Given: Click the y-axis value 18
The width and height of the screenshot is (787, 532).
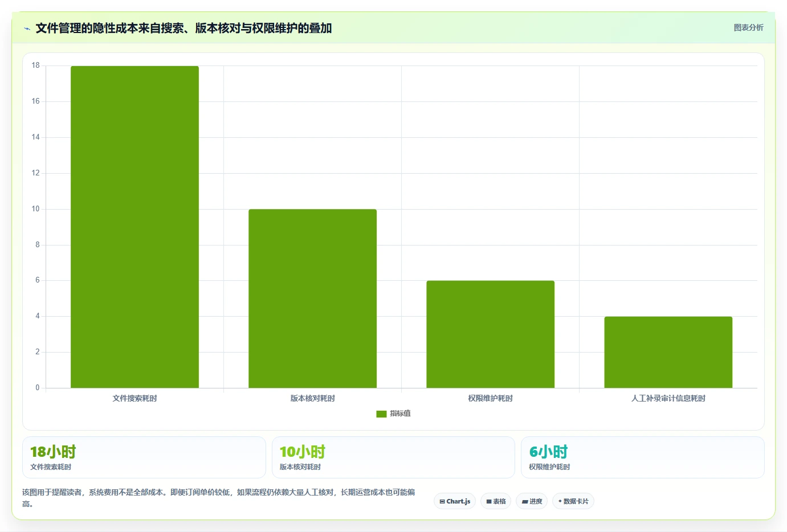Looking at the screenshot, I should [x=36, y=66].
